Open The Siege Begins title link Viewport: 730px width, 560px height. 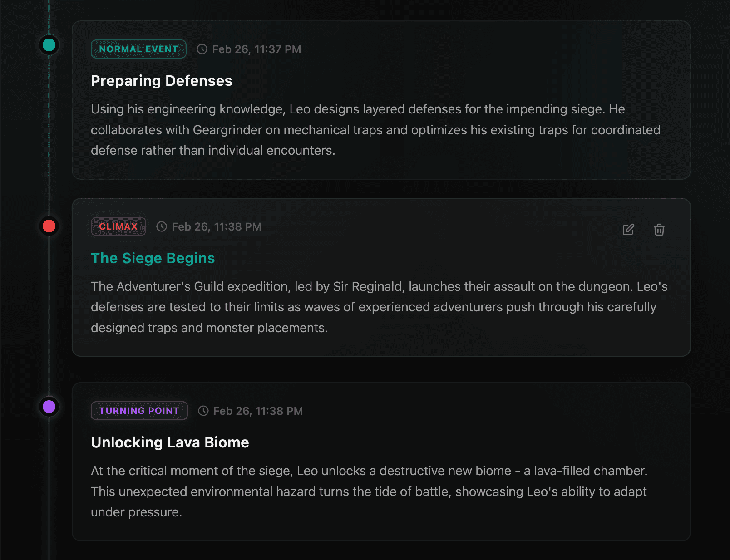[153, 258]
